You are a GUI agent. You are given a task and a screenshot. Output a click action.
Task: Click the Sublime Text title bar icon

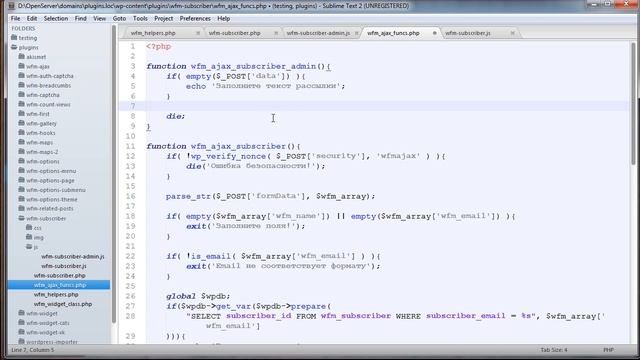click(11, 6)
